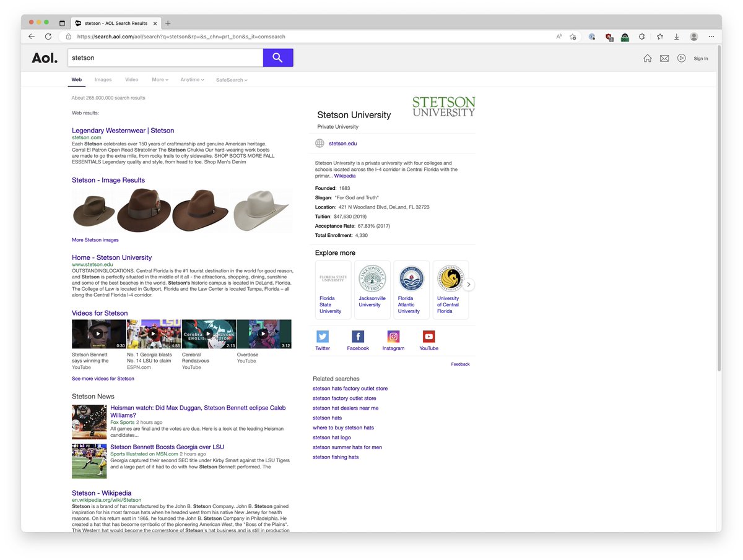This screenshot has height=560, width=743.
Task: Open the uBlock Origin extension icon
Action: 609,37
